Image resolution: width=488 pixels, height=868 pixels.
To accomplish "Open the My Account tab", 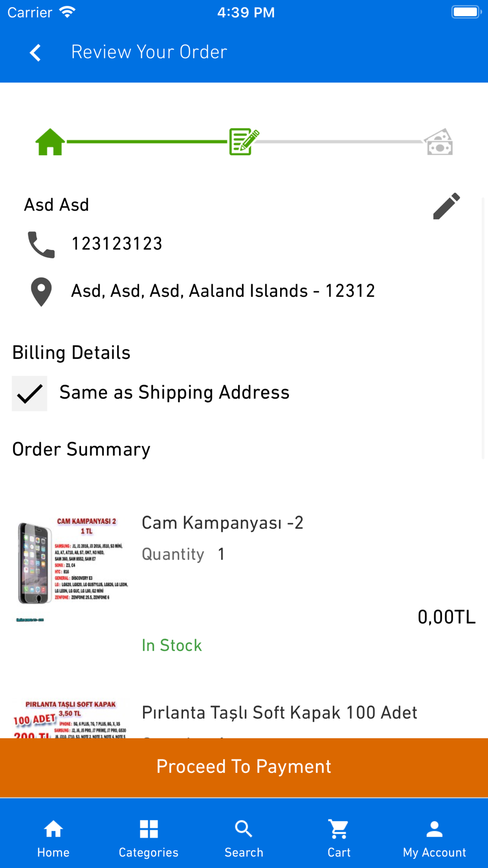I will pos(434,838).
